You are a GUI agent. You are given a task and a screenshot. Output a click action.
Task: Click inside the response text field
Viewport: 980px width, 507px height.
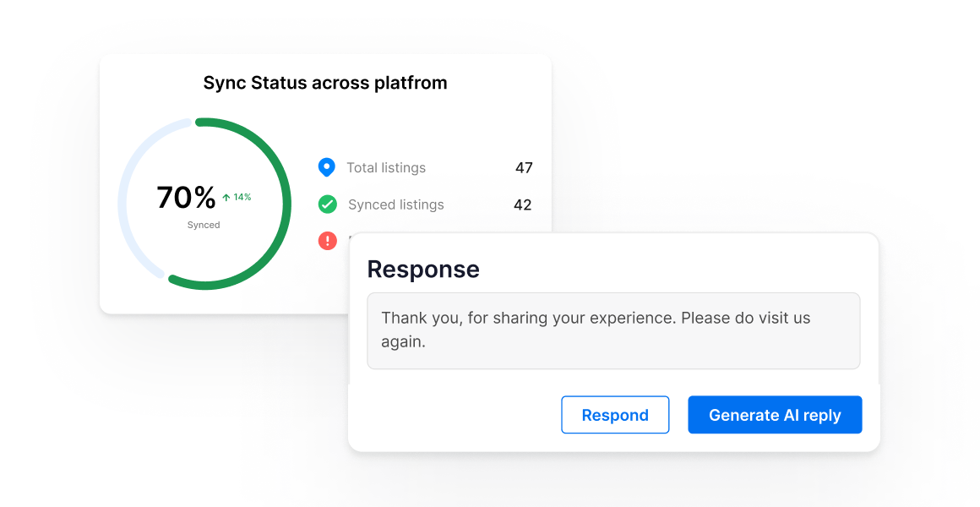[x=613, y=330]
